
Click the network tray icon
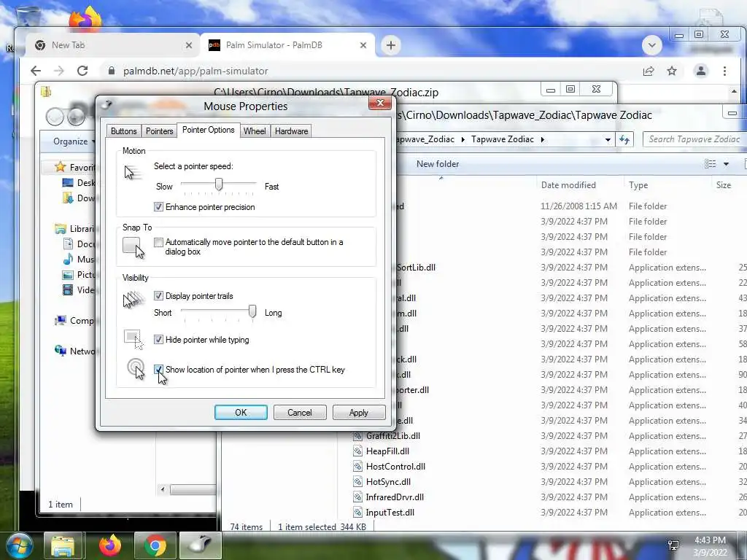(x=673, y=545)
